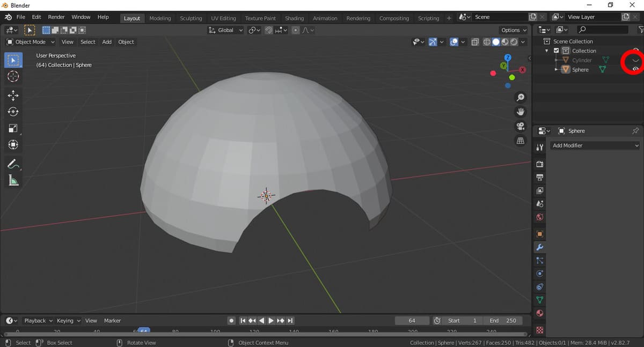Click the current frame field showing 64
The height and width of the screenshot is (347, 644).
click(x=412, y=321)
